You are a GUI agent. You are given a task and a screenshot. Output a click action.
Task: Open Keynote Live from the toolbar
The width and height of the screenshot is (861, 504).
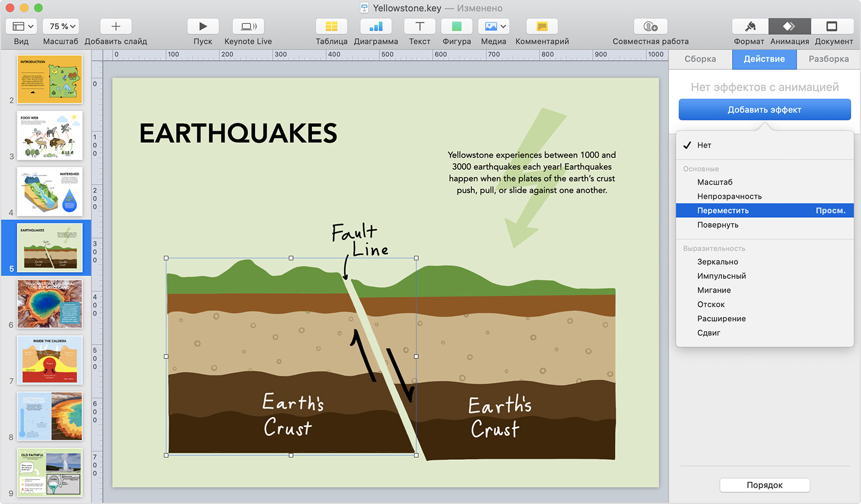(x=248, y=26)
